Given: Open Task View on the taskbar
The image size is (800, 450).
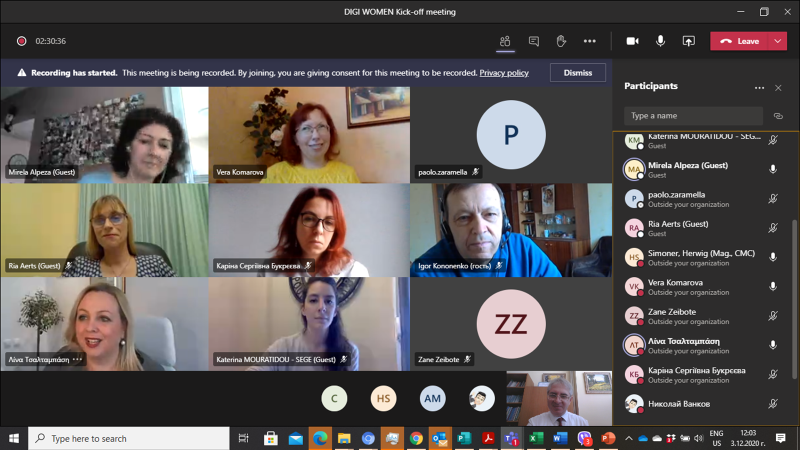Looking at the screenshot, I should 244,438.
